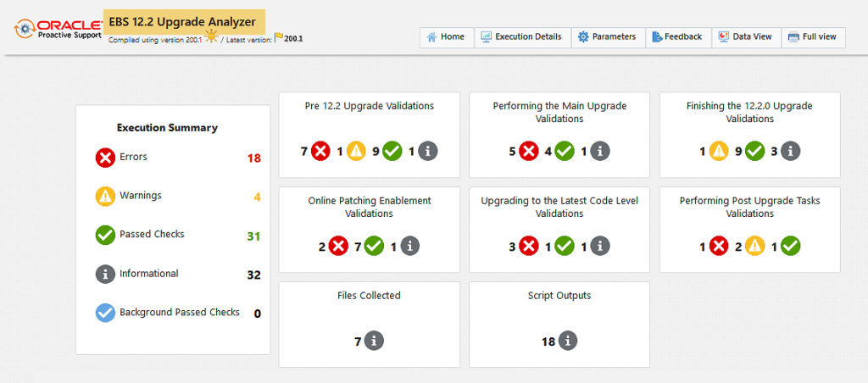Click the error icon in Pre 12.2 Upgrade Validations
This screenshot has width=868, height=383.
[320, 151]
